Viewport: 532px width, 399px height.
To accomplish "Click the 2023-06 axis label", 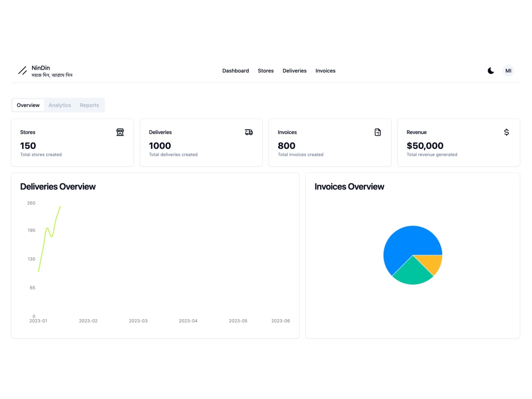I will pos(280,321).
